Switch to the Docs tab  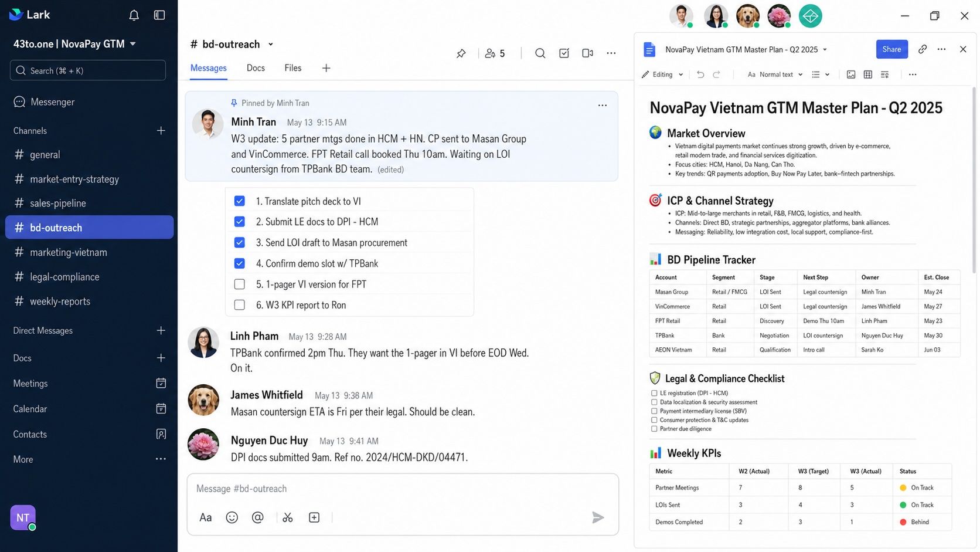[x=256, y=68]
